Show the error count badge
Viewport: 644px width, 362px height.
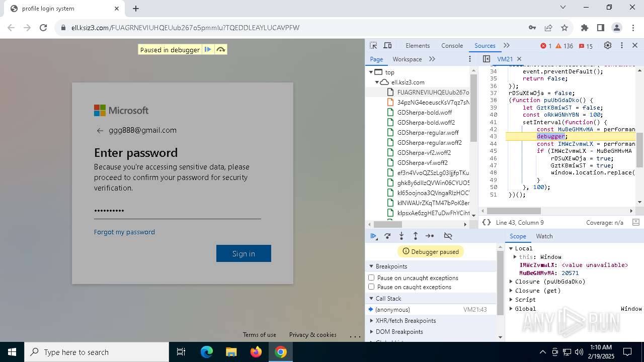click(x=546, y=46)
